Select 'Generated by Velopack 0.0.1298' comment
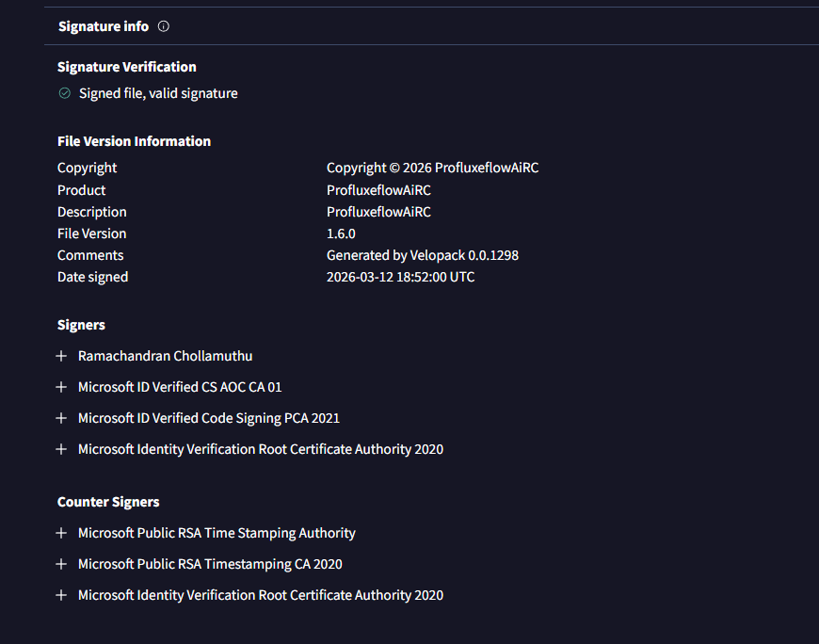The height and width of the screenshot is (644, 819). pos(423,255)
